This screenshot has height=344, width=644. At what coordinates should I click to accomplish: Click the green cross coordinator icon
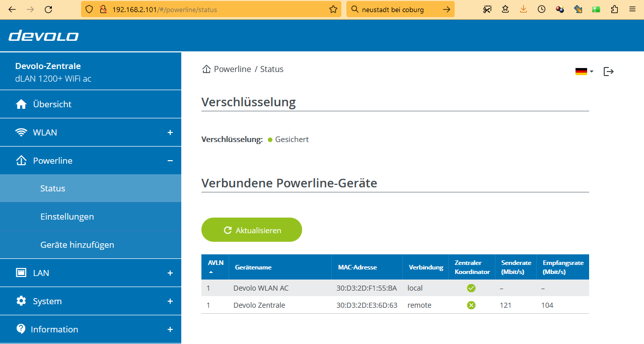tap(471, 305)
